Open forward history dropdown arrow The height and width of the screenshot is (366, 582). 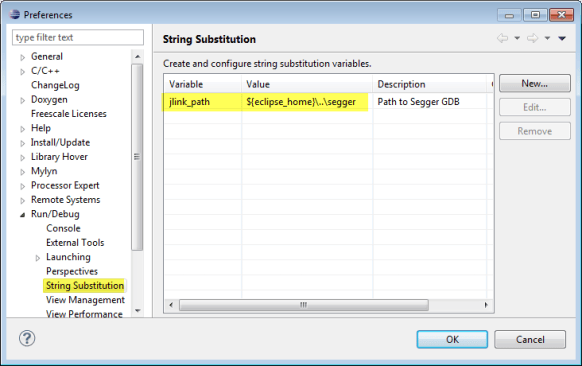click(547, 38)
